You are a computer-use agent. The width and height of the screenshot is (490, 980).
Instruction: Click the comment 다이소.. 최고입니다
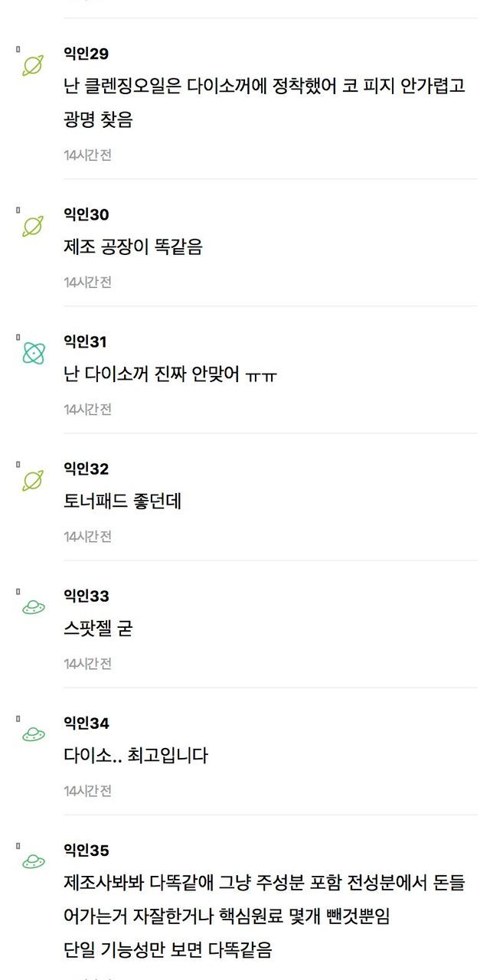[x=136, y=756]
